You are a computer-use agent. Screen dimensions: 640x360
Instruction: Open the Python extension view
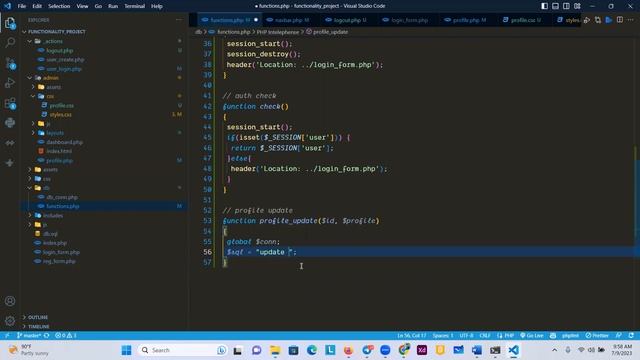(10, 122)
